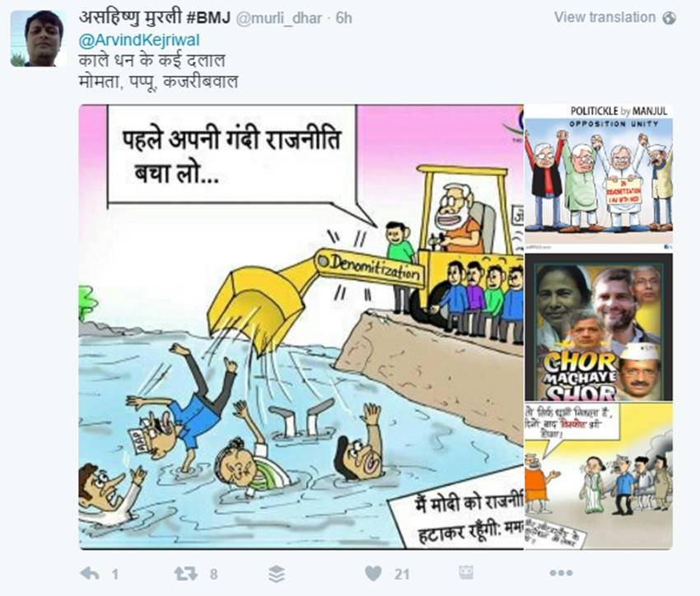Image resolution: width=700 pixels, height=596 pixels.
Task: Click the reply arrow icon
Action: [x=90, y=574]
